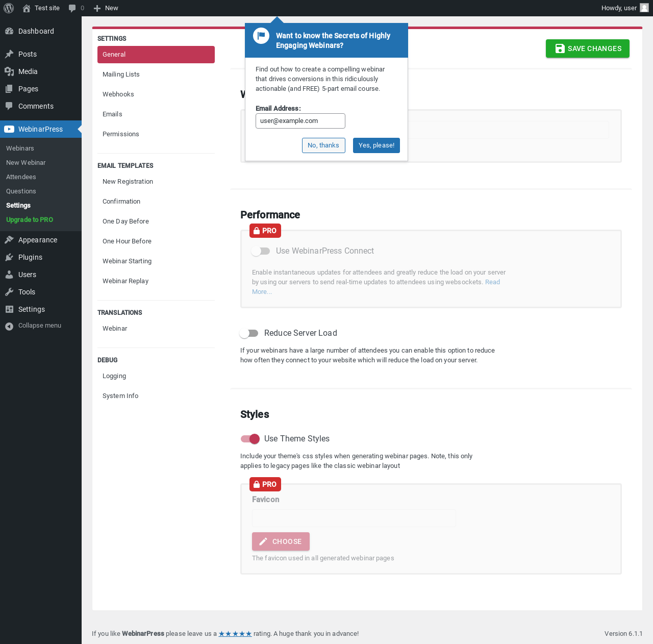Click the comments bubble icon in top bar
Viewport: 653px width, 644px height.
pos(72,8)
